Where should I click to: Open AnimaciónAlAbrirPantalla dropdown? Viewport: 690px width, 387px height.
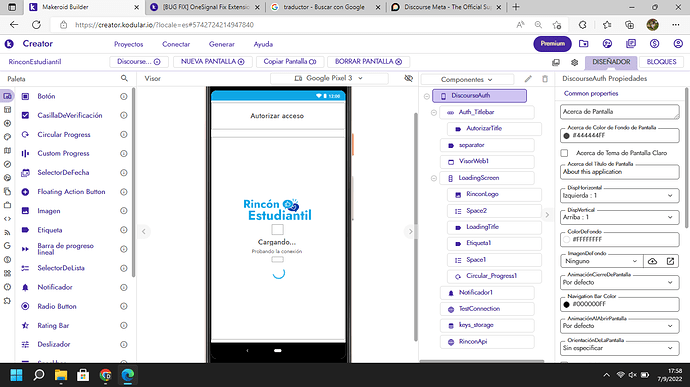(620, 326)
